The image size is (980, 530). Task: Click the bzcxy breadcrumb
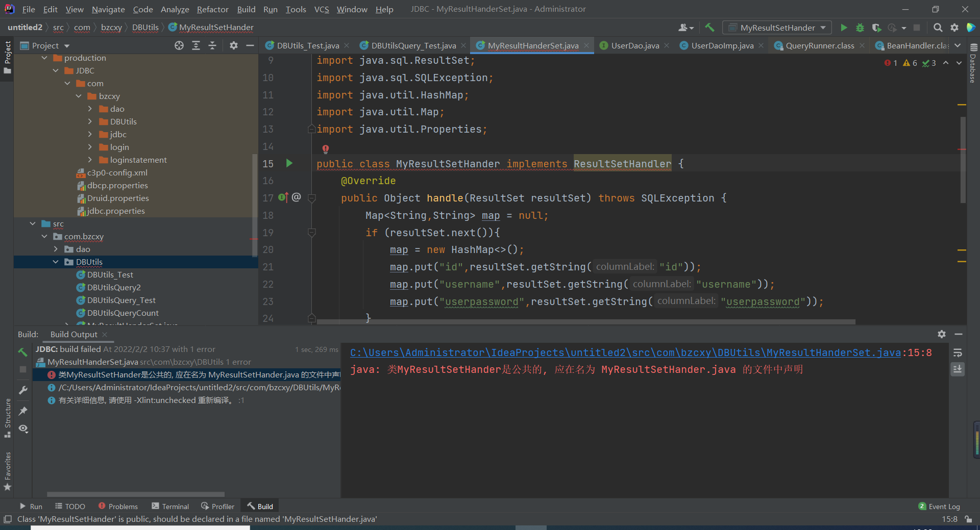click(x=111, y=28)
